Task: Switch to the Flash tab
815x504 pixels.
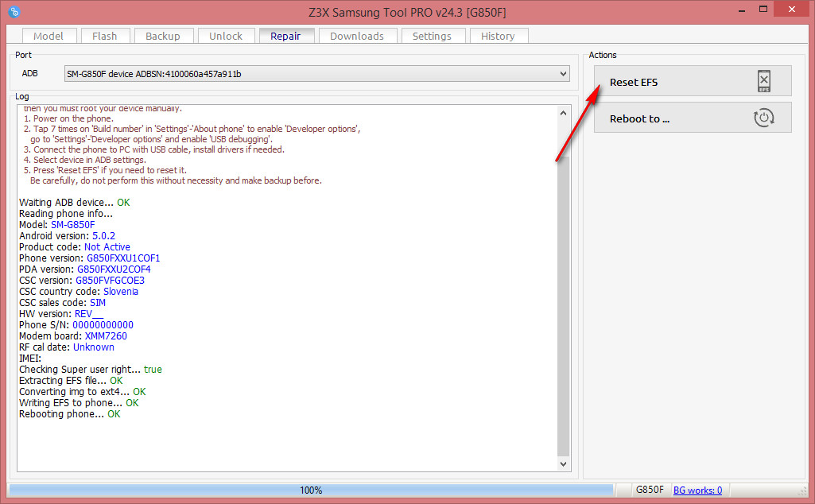Action: coord(104,36)
